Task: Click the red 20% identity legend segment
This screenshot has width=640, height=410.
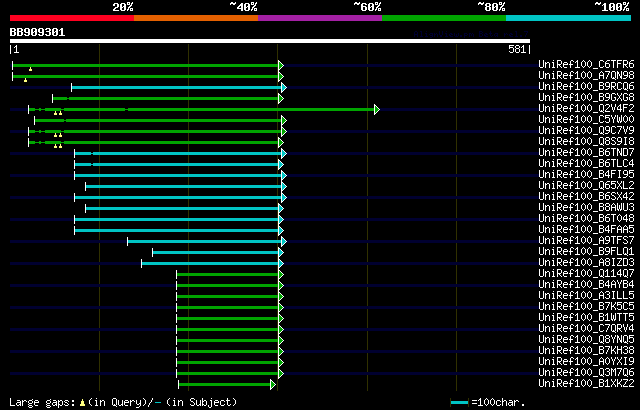Action: tap(72, 18)
